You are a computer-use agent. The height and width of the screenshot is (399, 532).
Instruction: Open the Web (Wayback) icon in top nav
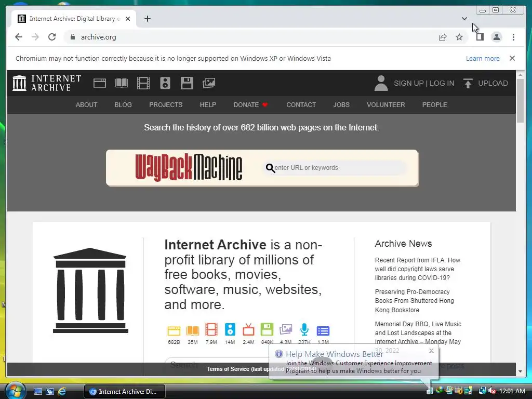(99, 83)
